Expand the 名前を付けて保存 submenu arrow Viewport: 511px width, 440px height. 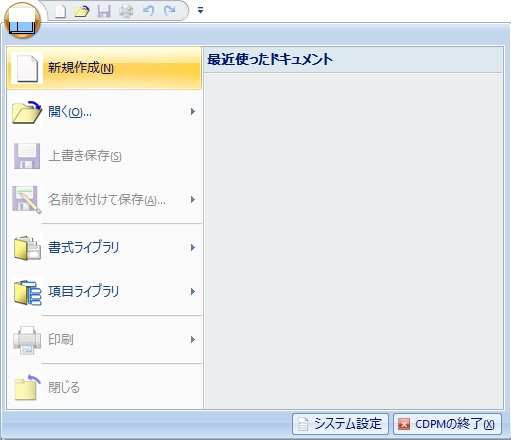pyautogui.click(x=193, y=200)
